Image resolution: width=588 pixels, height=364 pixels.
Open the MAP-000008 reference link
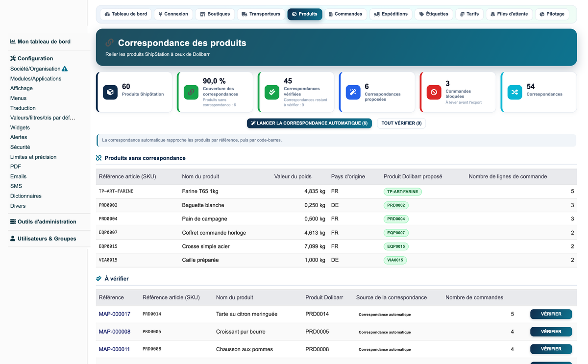click(115, 332)
